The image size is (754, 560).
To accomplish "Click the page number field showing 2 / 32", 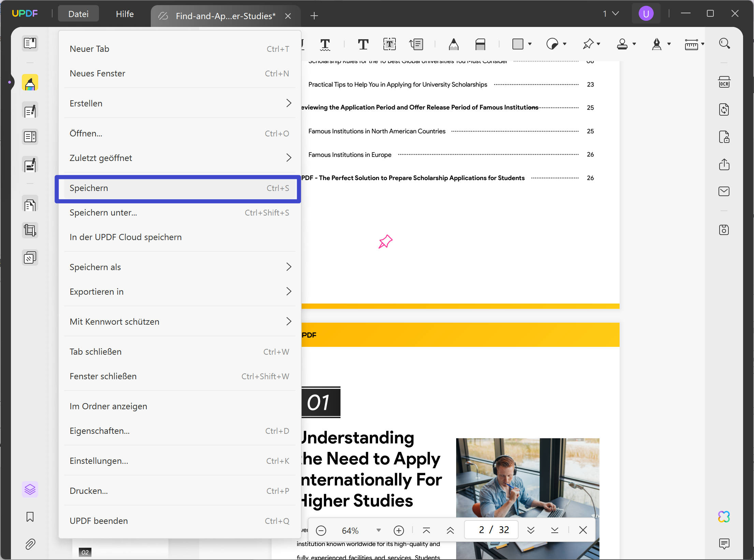I will point(491,530).
